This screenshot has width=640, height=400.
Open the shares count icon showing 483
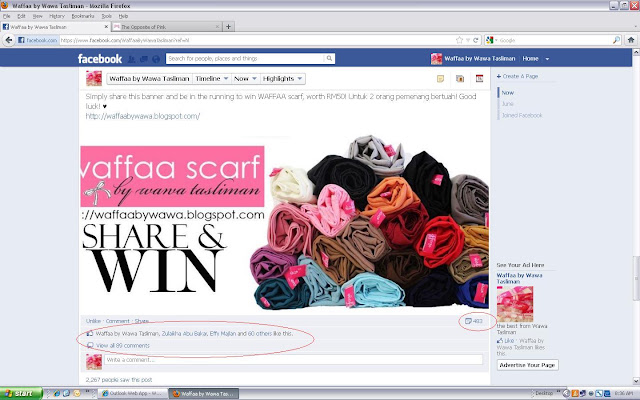(474, 321)
